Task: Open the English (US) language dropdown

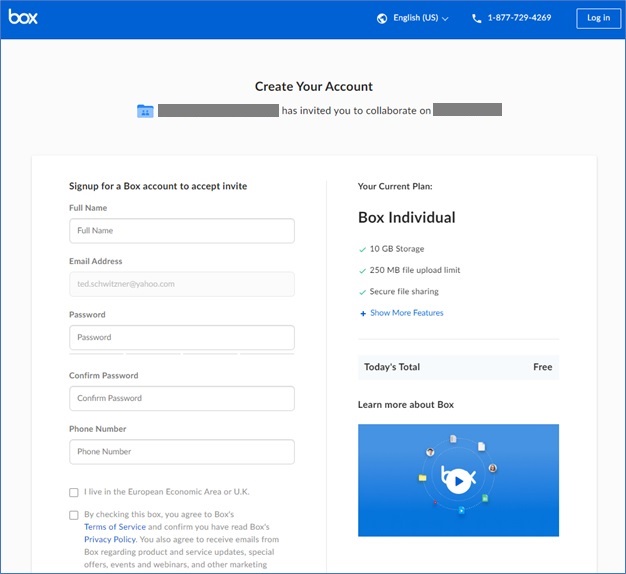Action: 420,18
